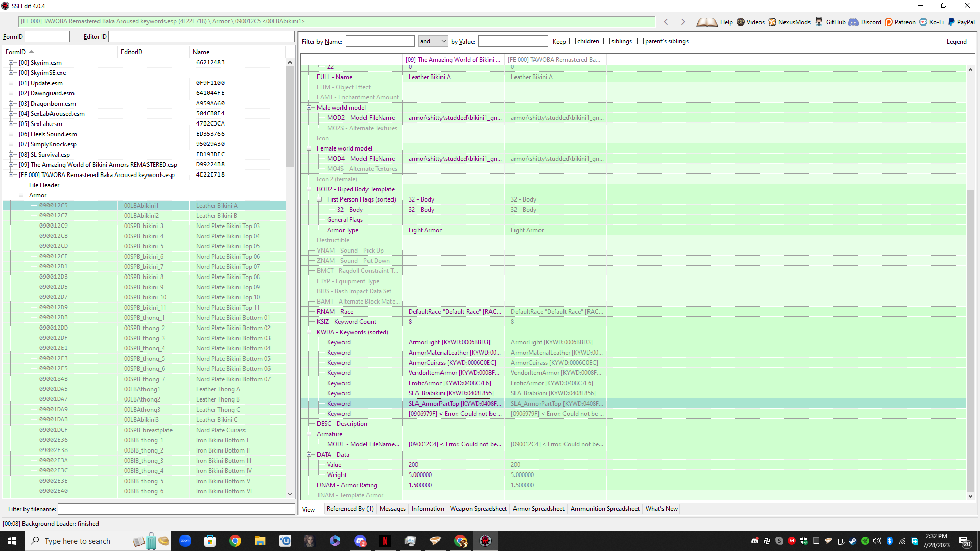Viewport: 980px width, 551px height.
Task: Switch to the Referenced By tab
Action: (350, 509)
